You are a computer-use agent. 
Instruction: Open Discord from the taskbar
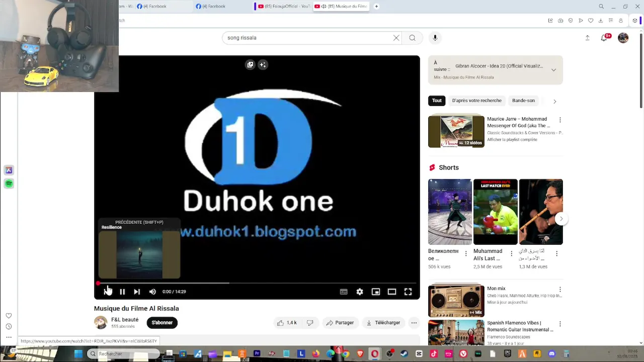tap(551, 354)
